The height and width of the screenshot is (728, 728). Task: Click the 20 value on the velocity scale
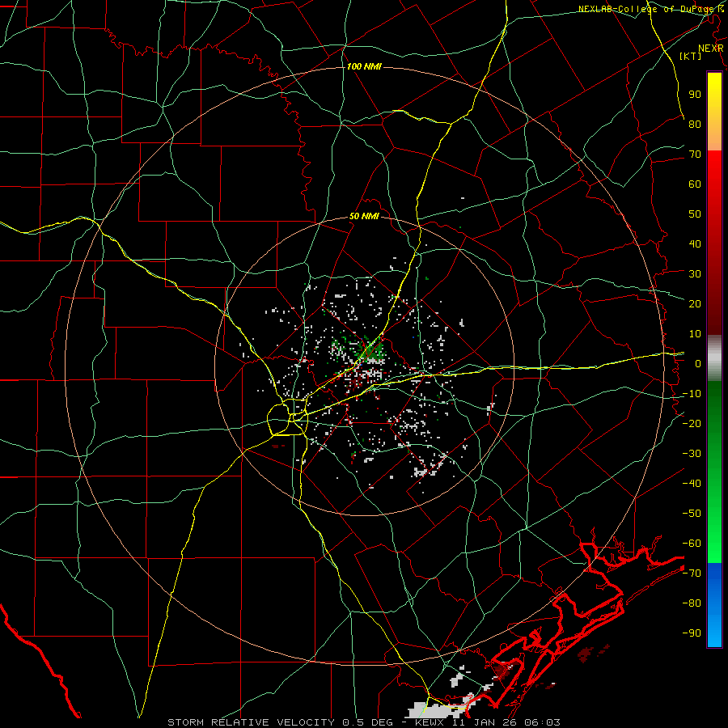pyautogui.click(x=695, y=303)
